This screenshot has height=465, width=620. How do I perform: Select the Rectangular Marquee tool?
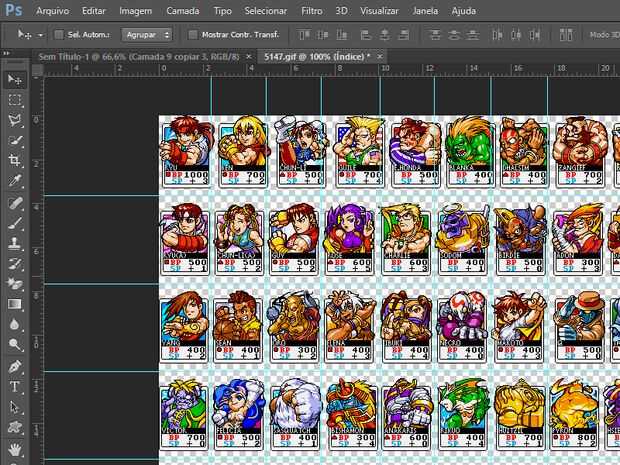coord(15,100)
